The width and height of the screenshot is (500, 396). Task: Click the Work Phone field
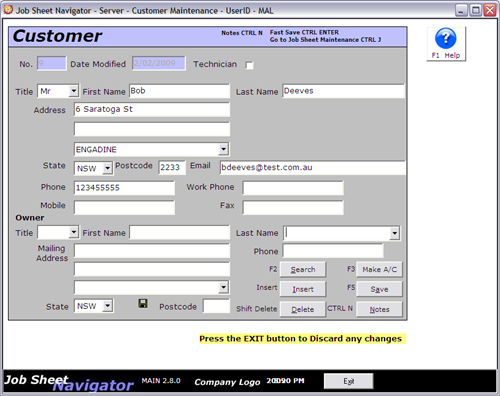click(293, 188)
